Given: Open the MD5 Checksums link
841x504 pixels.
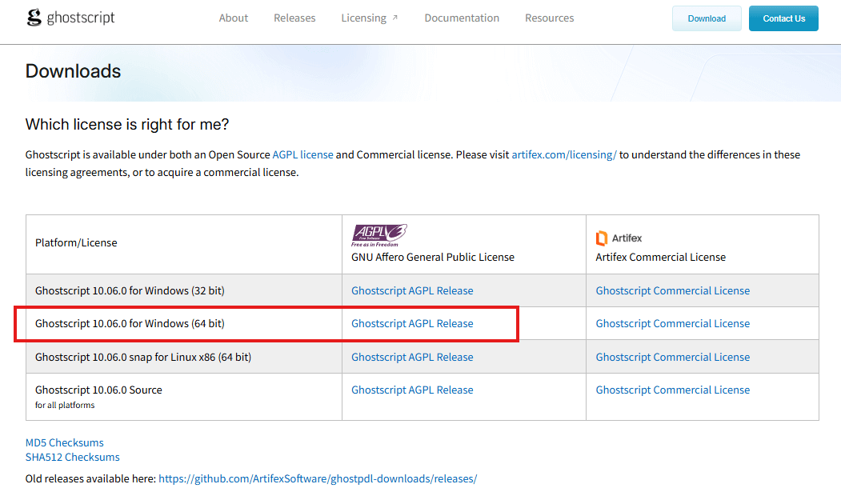Looking at the screenshot, I should (x=64, y=443).
